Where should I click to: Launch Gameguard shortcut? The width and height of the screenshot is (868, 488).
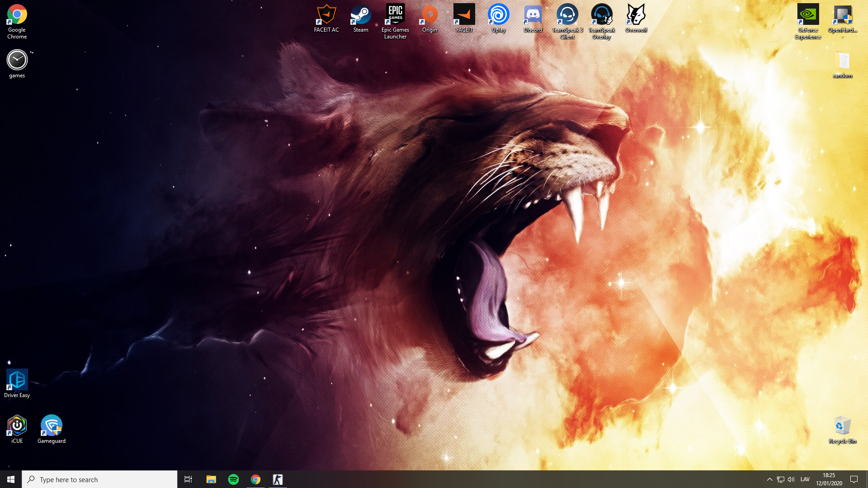(51, 429)
